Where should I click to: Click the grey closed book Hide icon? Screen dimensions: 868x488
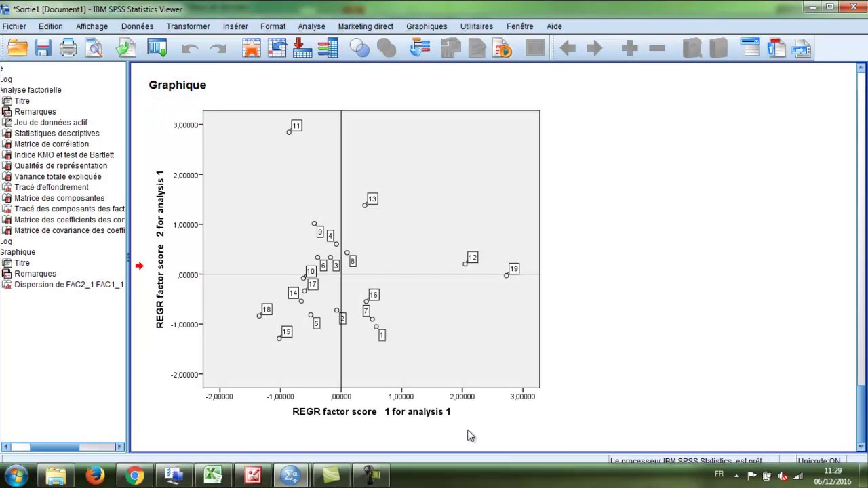pos(717,48)
